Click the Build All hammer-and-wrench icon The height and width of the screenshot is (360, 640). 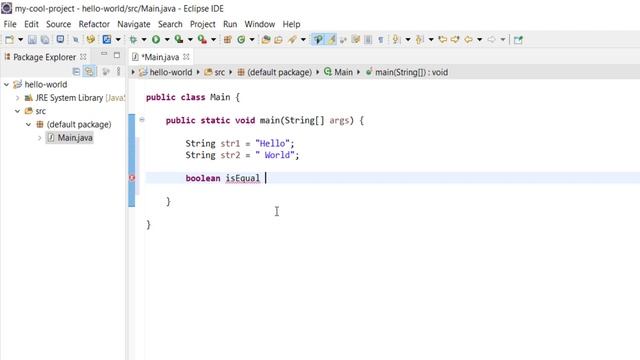pos(91,40)
